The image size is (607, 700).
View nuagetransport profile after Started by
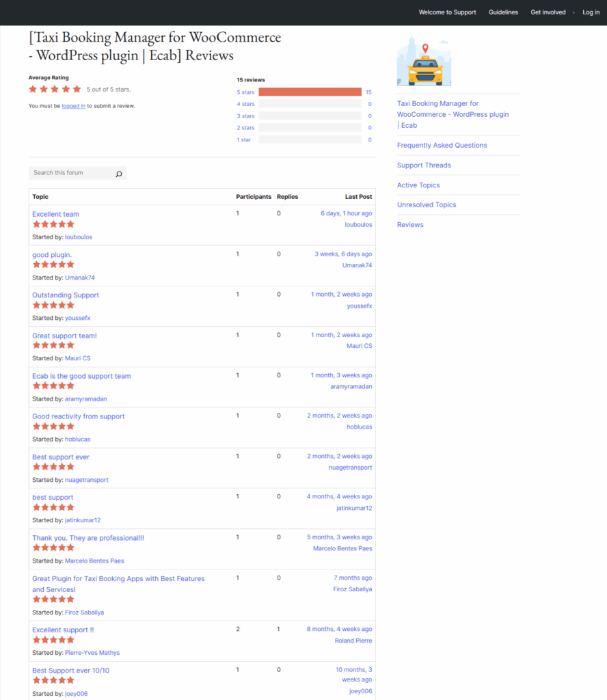(x=87, y=480)
